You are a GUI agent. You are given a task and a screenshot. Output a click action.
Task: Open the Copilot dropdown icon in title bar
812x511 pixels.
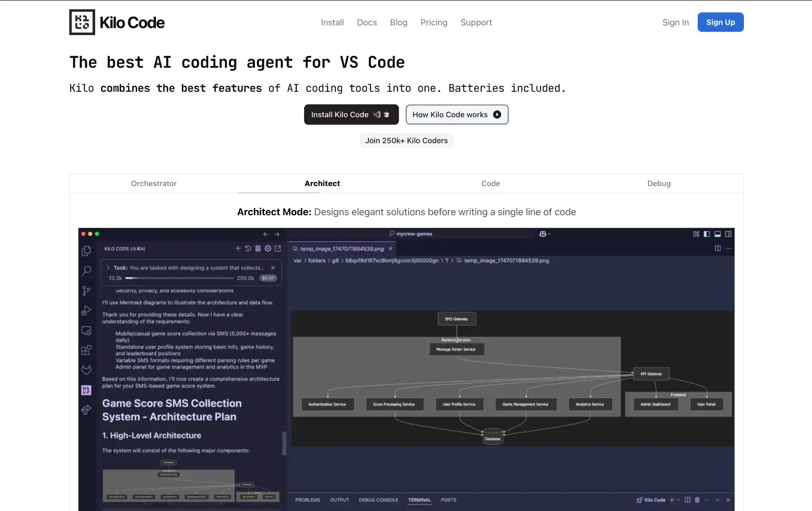coord(545,234)
